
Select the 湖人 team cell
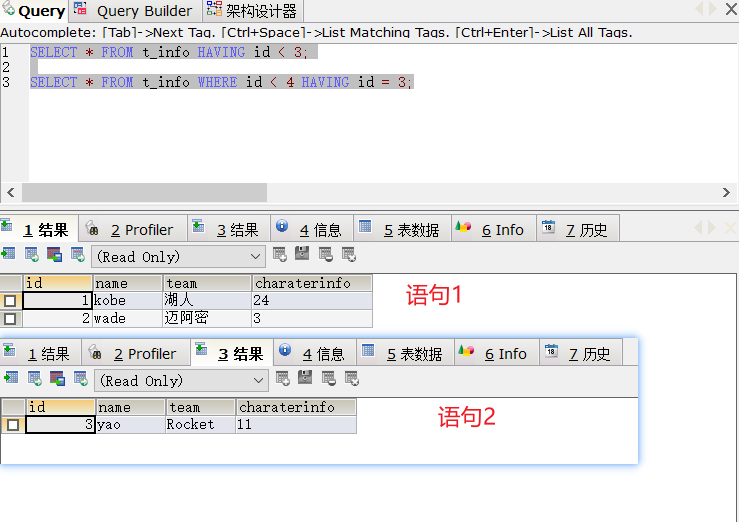(x=207, y=301)
